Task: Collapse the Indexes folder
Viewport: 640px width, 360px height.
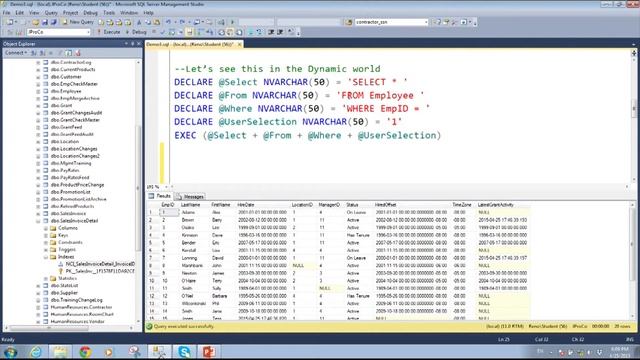Action: (x=45, y=257)
